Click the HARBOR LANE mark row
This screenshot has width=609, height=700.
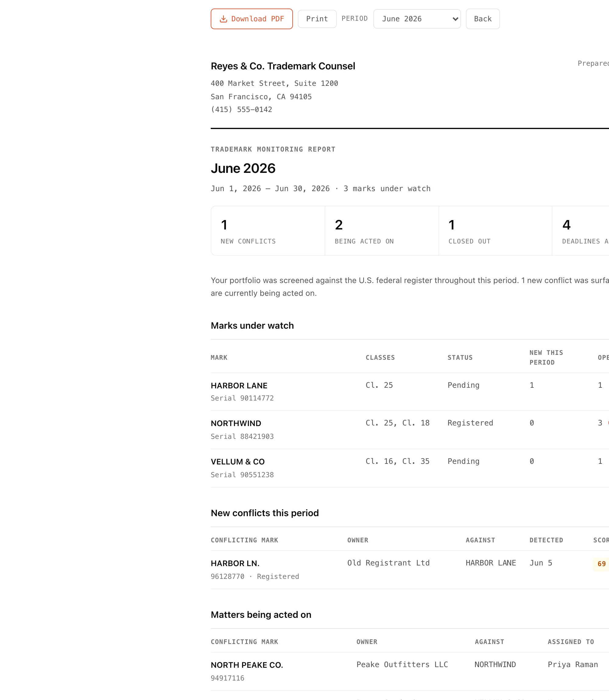410,392
